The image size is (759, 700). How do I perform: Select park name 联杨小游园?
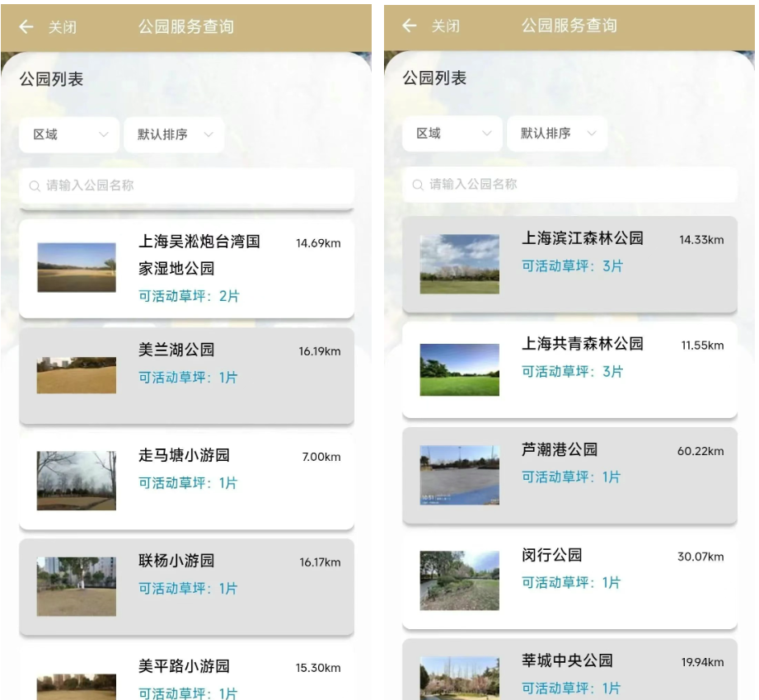[x=176, y=561]
